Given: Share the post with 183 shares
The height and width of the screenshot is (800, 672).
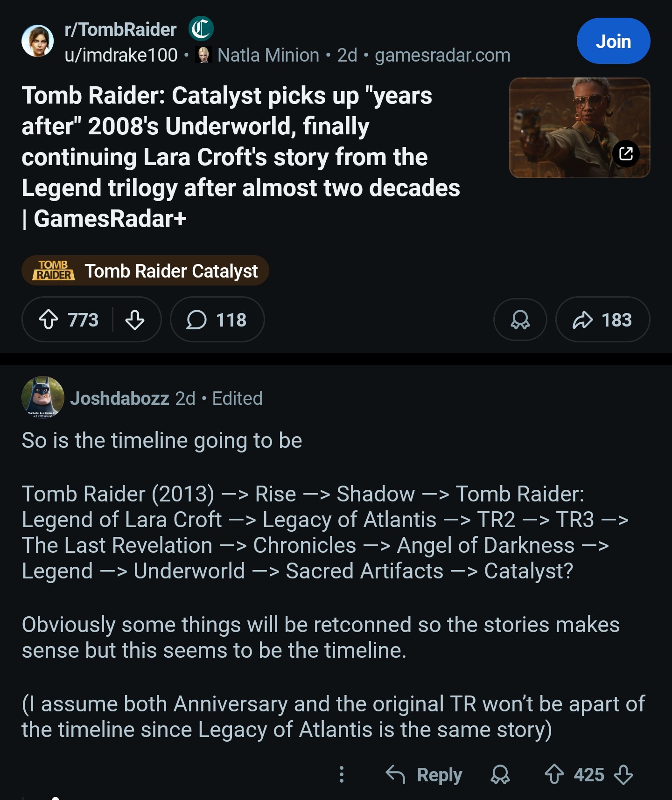Looking at the screenshot, I should [x=602, y=320].
